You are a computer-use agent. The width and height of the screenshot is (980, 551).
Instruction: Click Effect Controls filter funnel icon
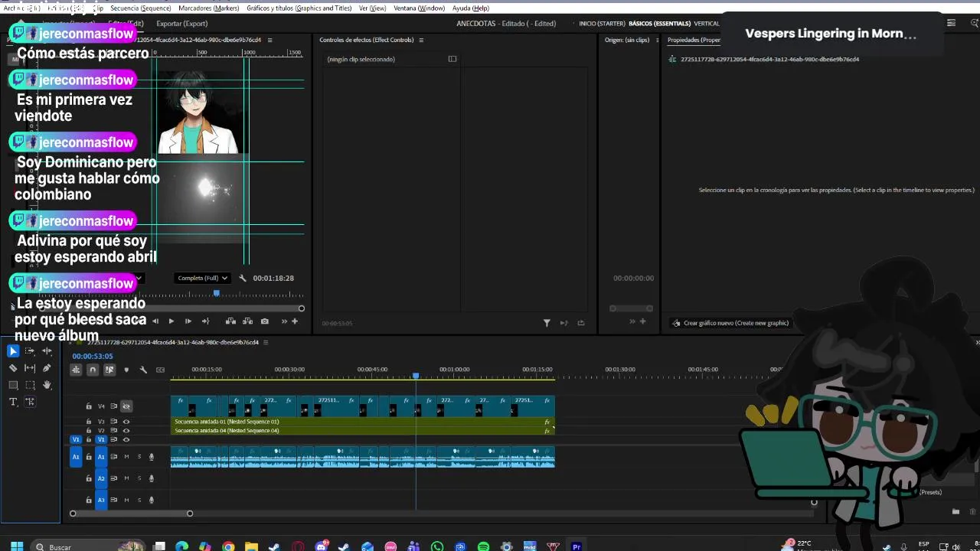pyautogui.click(x=547, y=323)
